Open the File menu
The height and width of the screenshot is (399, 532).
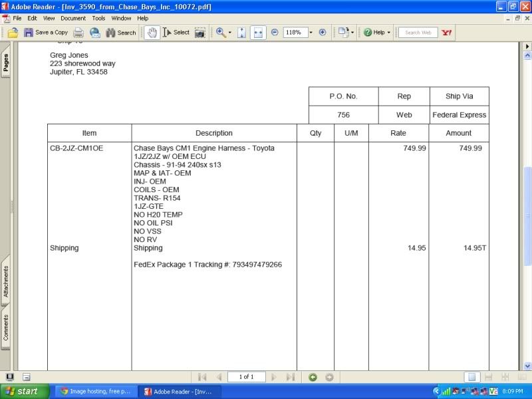click(17, 19)
